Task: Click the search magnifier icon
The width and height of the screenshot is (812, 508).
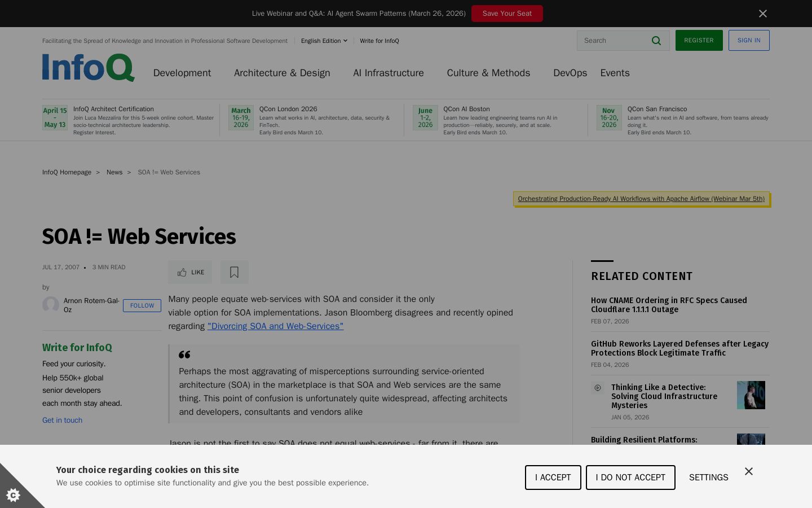Action: click(656, 41)
